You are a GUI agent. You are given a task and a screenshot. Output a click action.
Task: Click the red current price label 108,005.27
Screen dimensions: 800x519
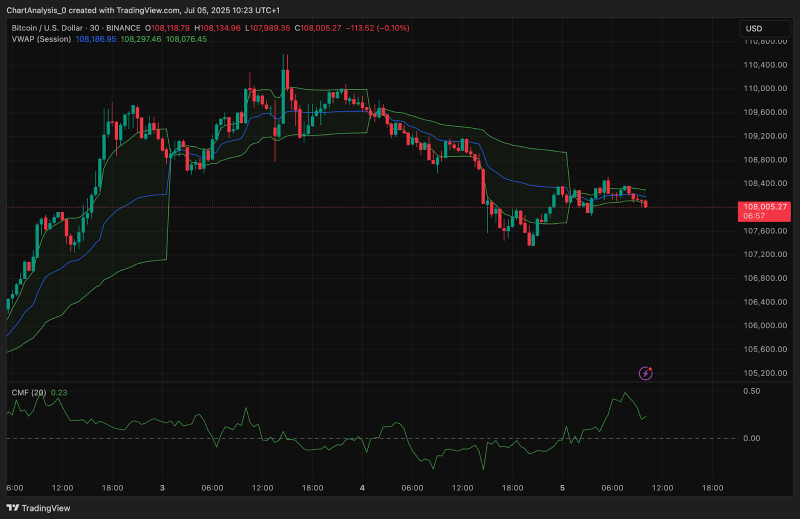click(x=764, y=211)
